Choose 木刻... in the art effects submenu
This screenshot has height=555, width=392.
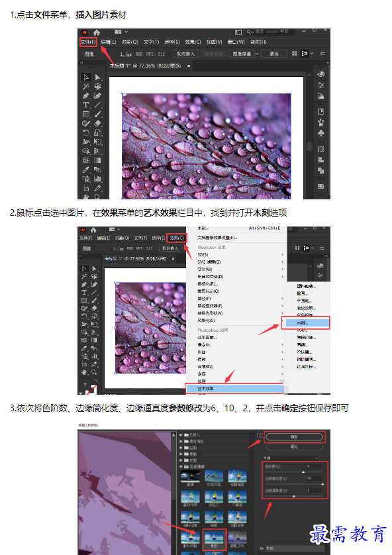coord(307,323)
